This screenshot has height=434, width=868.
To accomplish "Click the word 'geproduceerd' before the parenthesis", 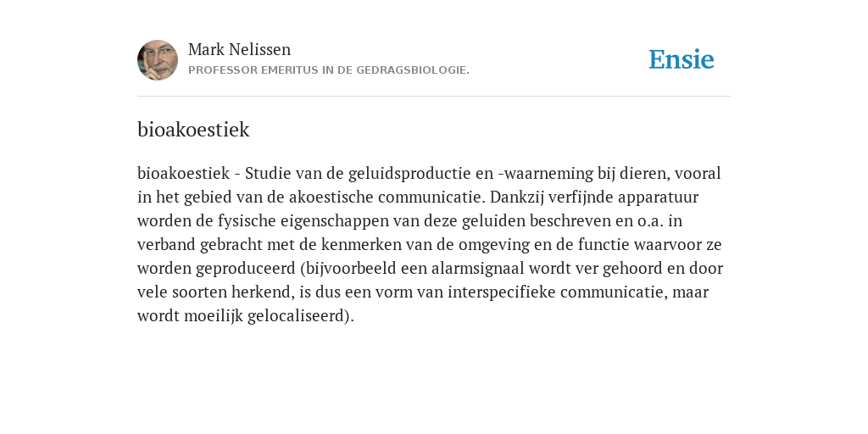I will point(246,269).
